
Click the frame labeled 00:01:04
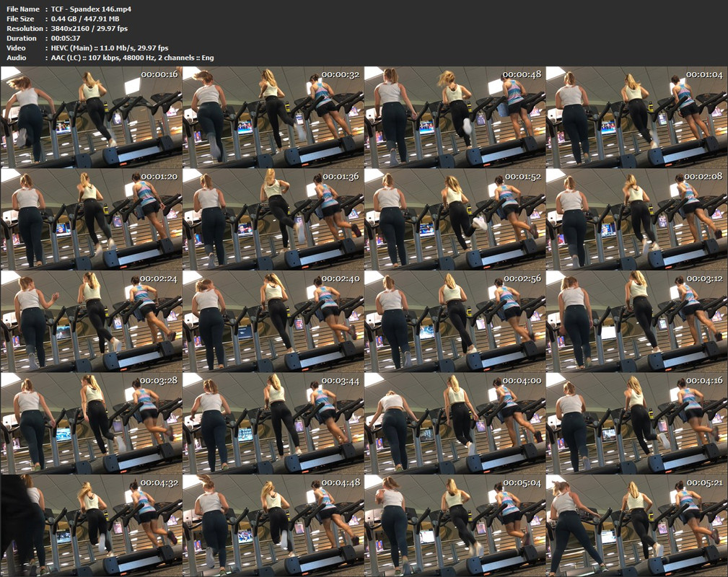636,117
